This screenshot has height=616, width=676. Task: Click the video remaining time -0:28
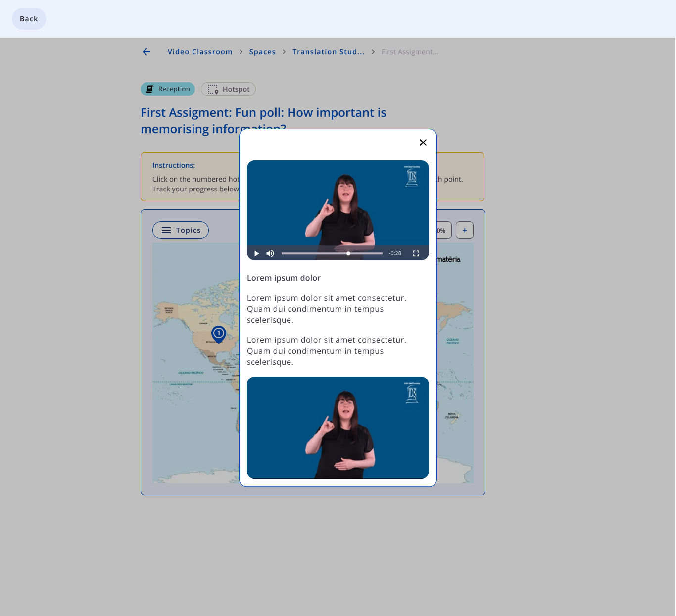point(395,253)
